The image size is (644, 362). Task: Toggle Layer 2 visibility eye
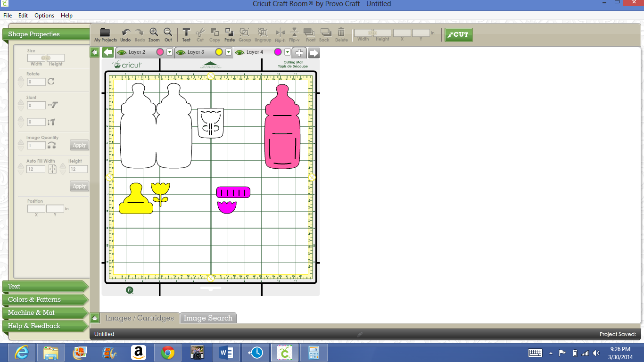(122, 52)
